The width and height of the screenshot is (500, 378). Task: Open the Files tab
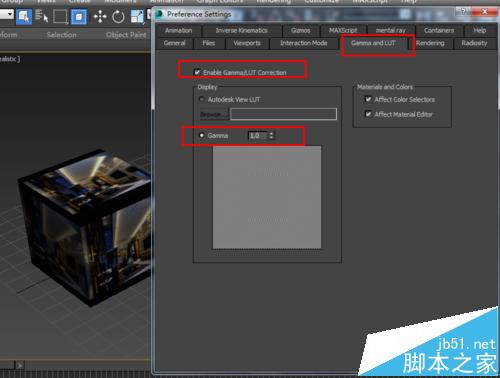(209, 43)
